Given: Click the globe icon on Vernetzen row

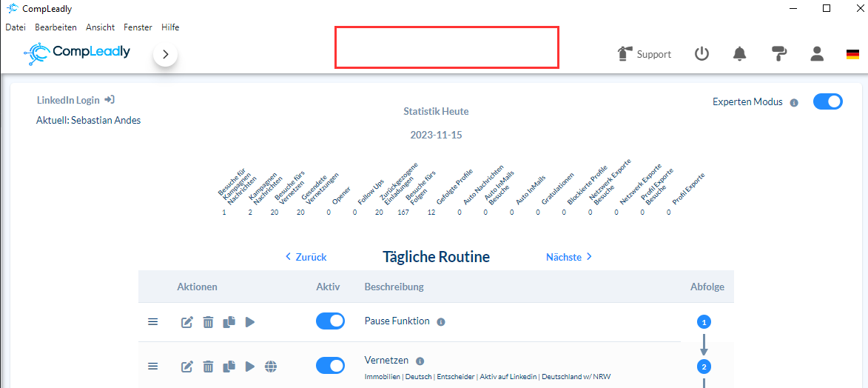Looking at the screenshot, I should click(x=272, y=367).
